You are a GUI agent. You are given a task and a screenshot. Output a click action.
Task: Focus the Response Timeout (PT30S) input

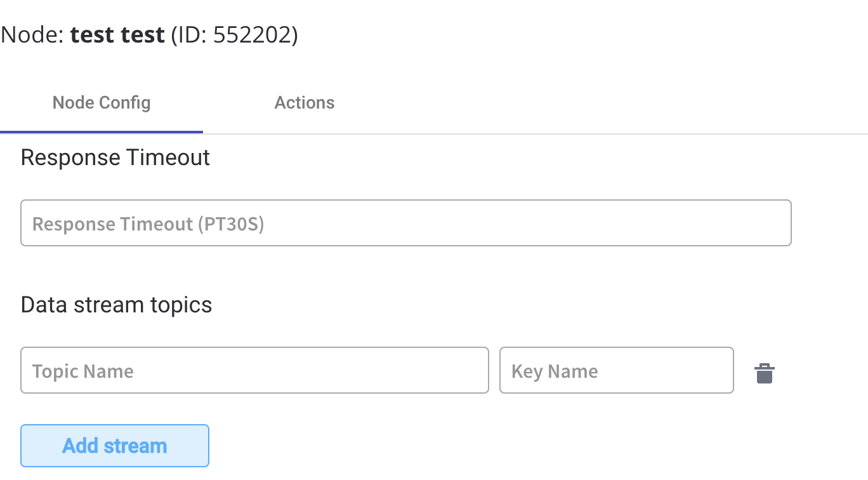click(x=406, y=223)
